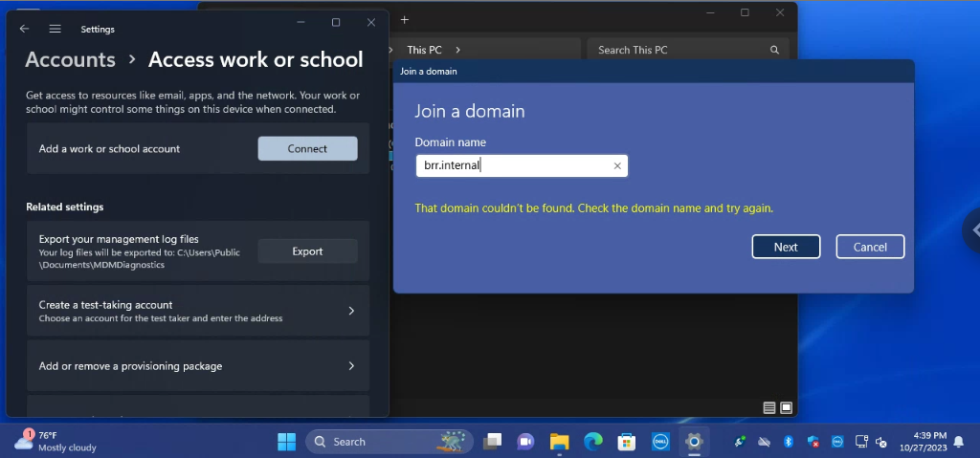Open the Chat app on taskbar
Image resolution: width=980 pixels, height=458 pixels.
click(x=525, y=442)
